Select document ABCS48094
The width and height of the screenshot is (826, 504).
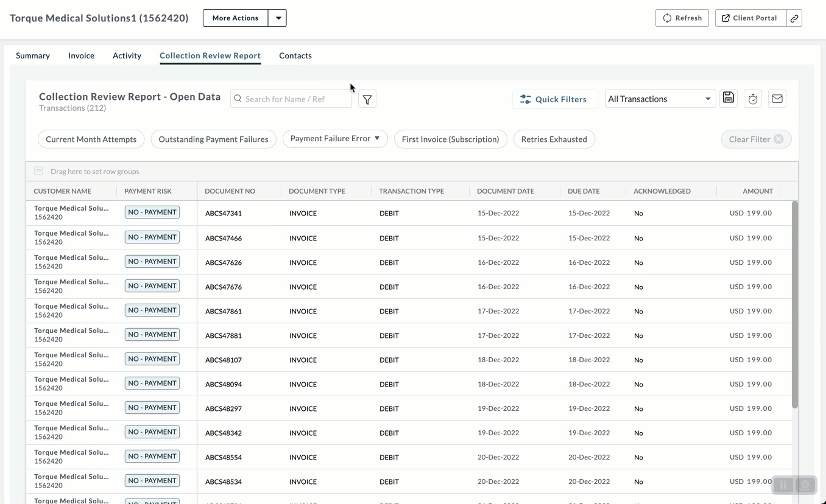224,384
